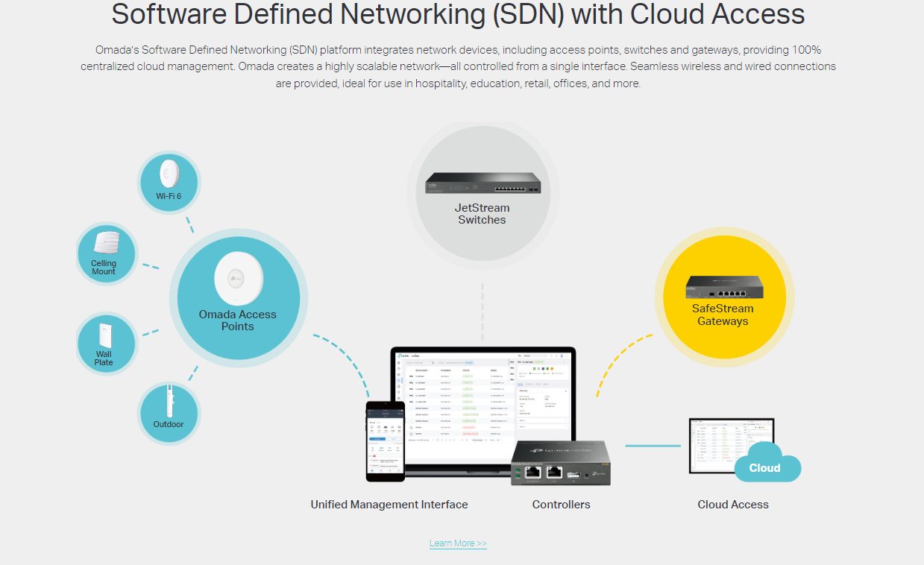Click the SafeStream gateway device image

tap(725, 287)
